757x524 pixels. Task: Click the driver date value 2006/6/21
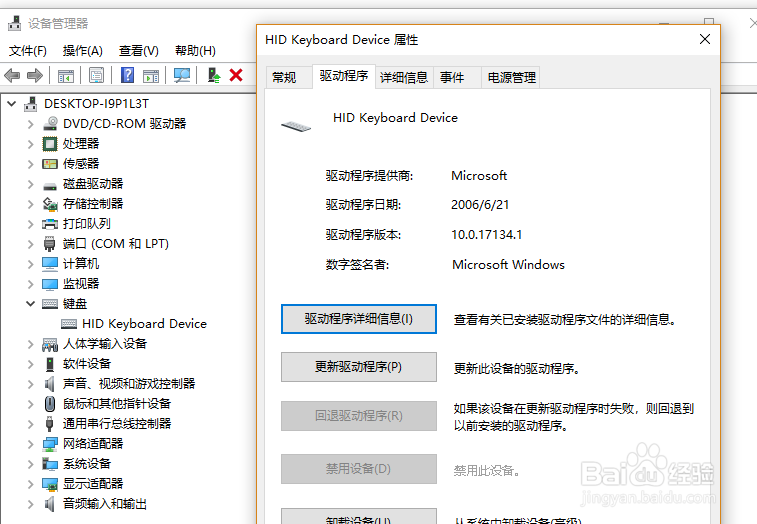[x=480, y=205]
